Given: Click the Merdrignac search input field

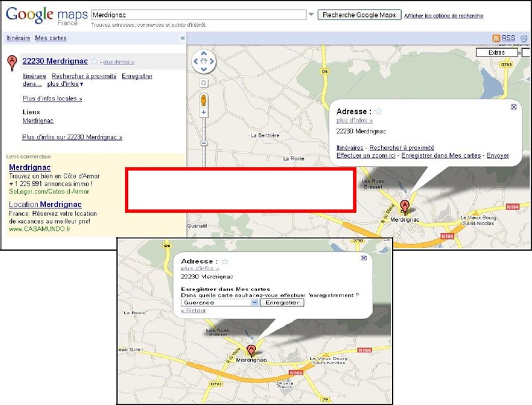Looking at the screenshot, I should coord(199,15).
